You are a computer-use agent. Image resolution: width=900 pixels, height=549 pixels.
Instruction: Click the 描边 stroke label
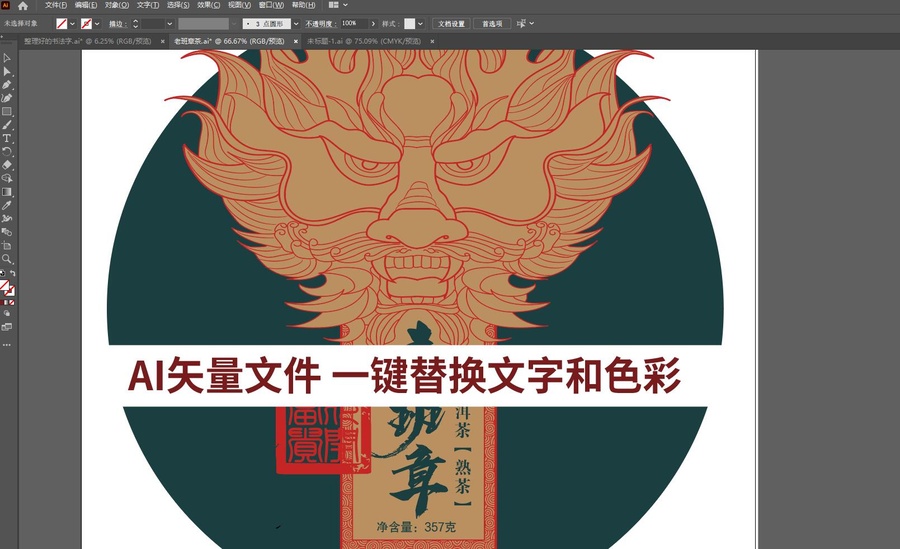[116, 24]
